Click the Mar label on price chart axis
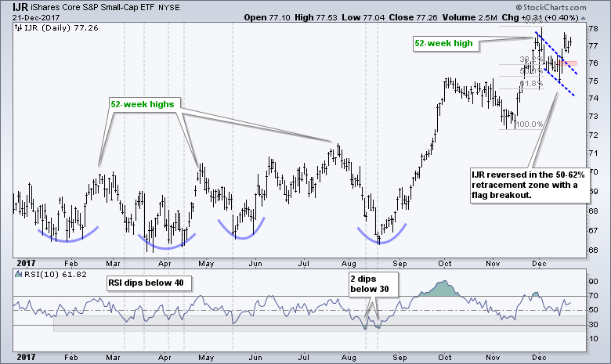This screenshot has height=364, width=611. (x=113, y=264)
